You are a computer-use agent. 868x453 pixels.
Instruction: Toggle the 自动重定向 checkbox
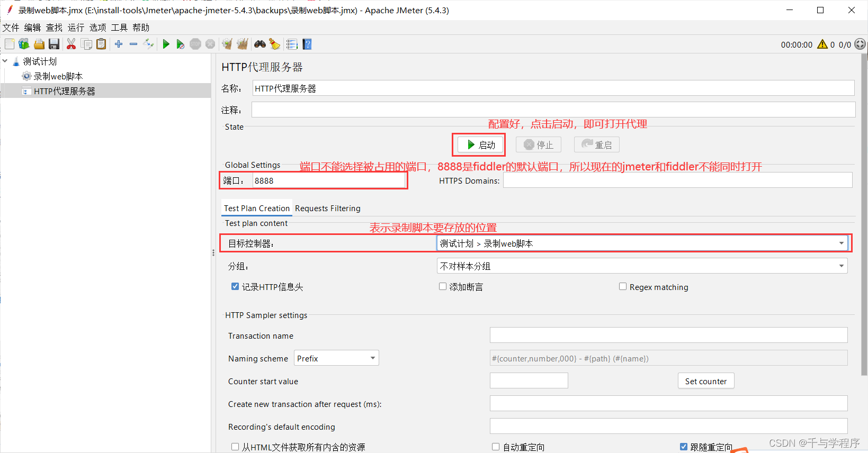496,447
